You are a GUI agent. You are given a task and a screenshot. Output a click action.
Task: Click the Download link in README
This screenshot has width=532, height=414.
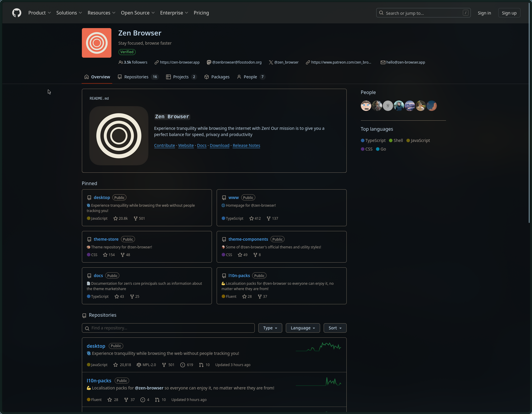(220, 145)
